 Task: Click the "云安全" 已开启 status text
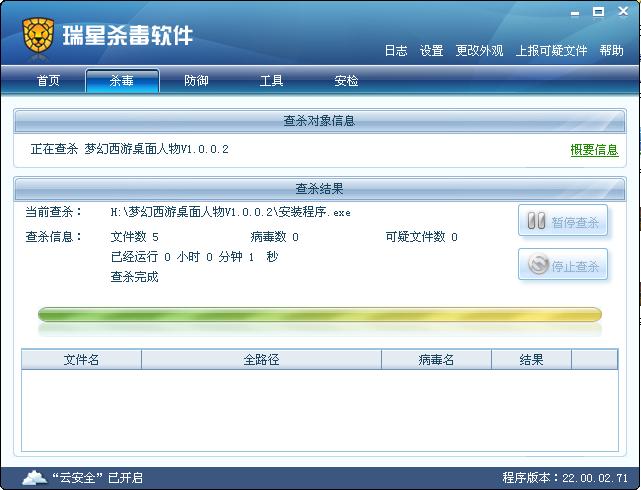click(97, 478)
